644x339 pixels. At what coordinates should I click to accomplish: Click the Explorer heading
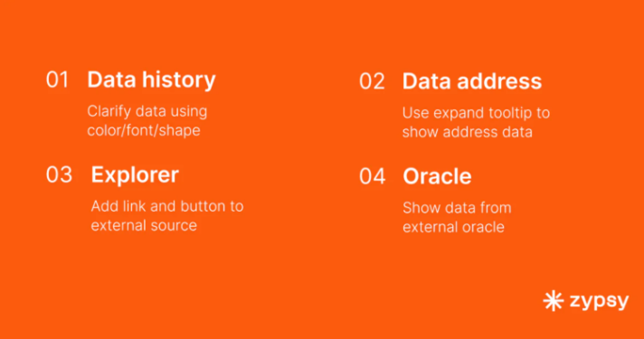135,175
